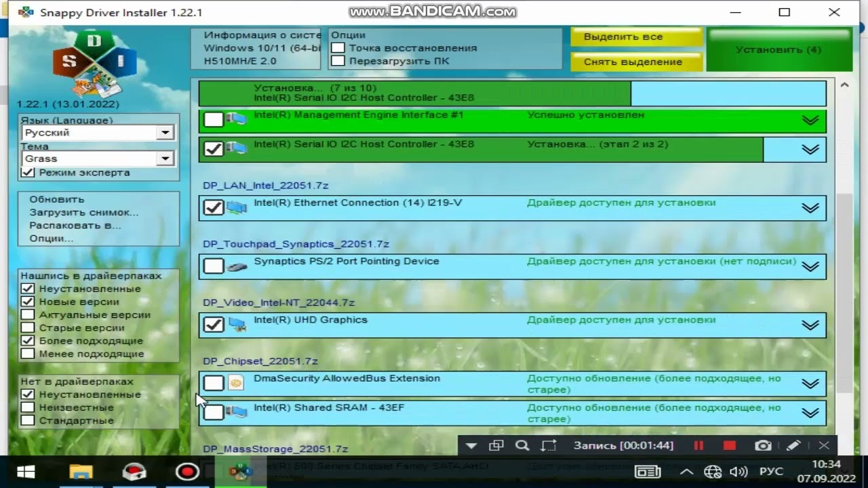The image size is (868, 488).
Task: Click icon beside DmaSecurity AllowedBus Extension
Action: 235,383
